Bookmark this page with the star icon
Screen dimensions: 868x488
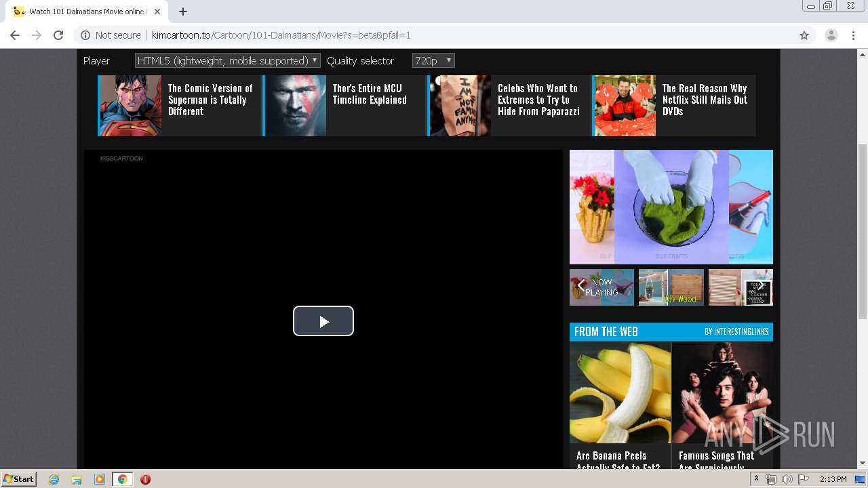[x=804, y=35]
